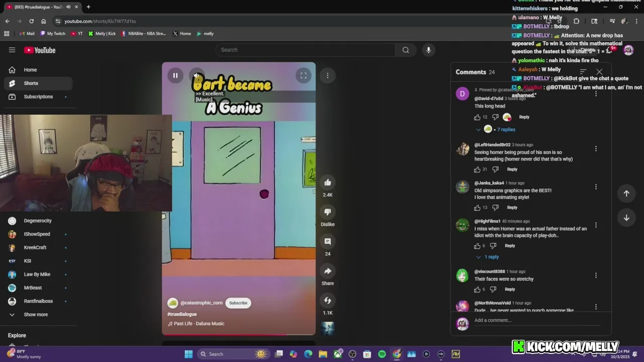Open the Melly | Kick bookmark
The image size is (644, 362).
pos(102,34)
